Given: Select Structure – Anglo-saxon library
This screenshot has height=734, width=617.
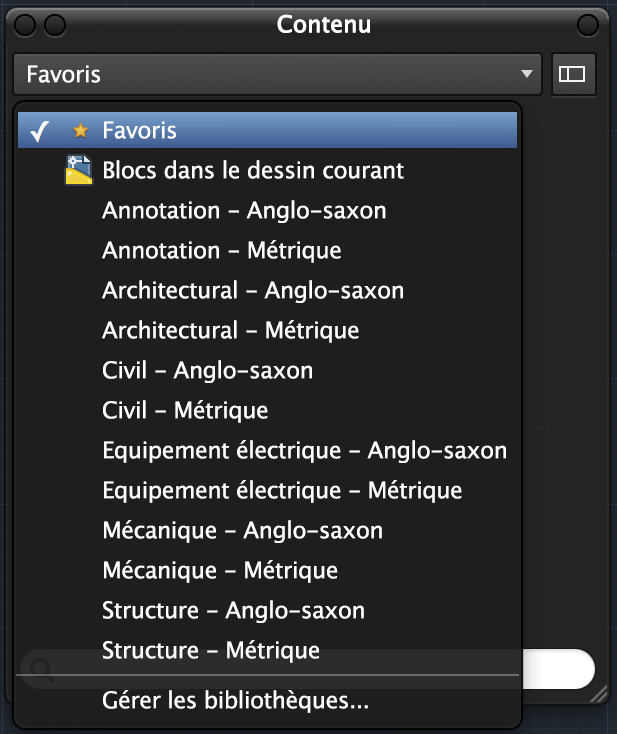Looking at the screenshot, I should coord(233,611).
